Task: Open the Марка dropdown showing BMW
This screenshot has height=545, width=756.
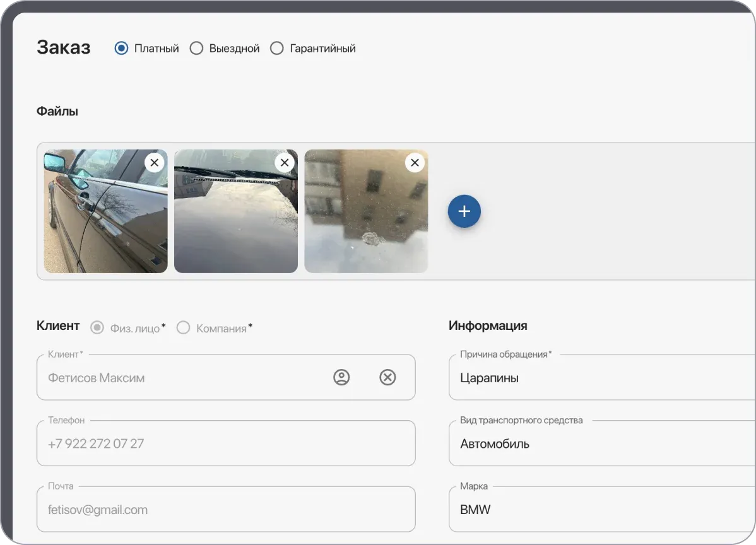Action: click(x=599, y=510)
